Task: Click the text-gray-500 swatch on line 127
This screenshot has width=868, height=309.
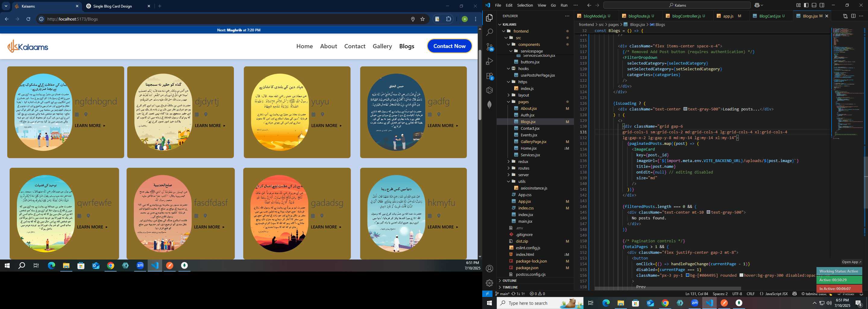Action: pos(685,109)
